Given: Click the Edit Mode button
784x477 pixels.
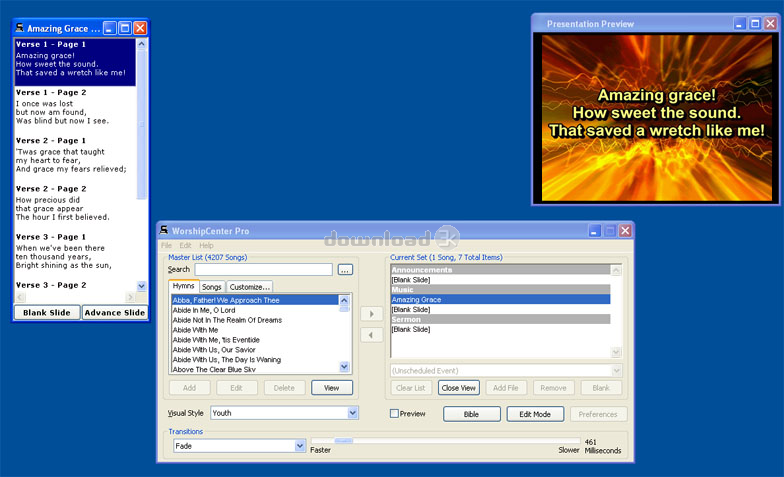Looking at the screenshot, I should 535,414.
